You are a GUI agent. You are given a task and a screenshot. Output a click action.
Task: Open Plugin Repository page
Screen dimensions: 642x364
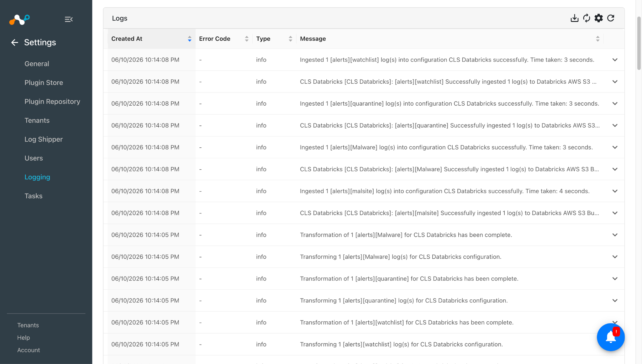pos(52,102)
